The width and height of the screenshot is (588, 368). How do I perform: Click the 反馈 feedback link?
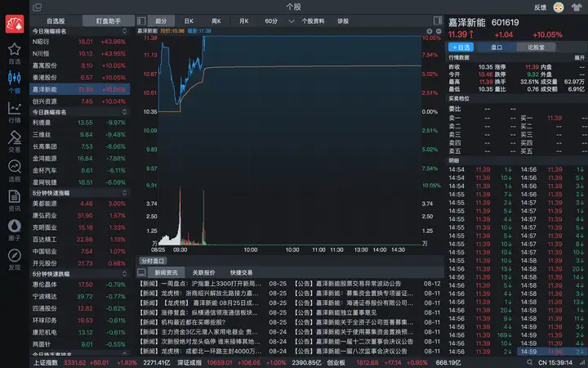pos(541,7)
